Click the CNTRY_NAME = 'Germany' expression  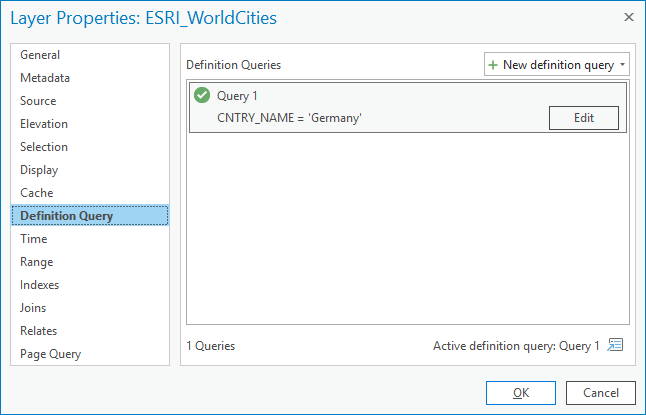[x=289, y=118]
